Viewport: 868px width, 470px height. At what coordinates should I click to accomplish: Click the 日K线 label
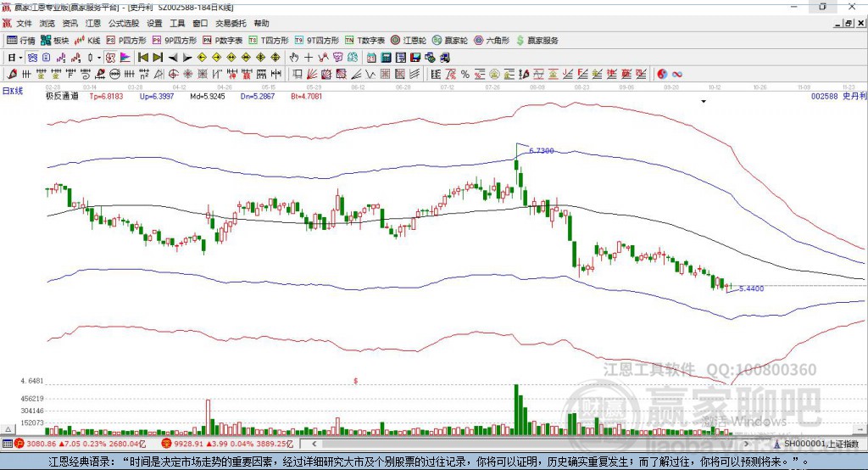coord(13,92)
